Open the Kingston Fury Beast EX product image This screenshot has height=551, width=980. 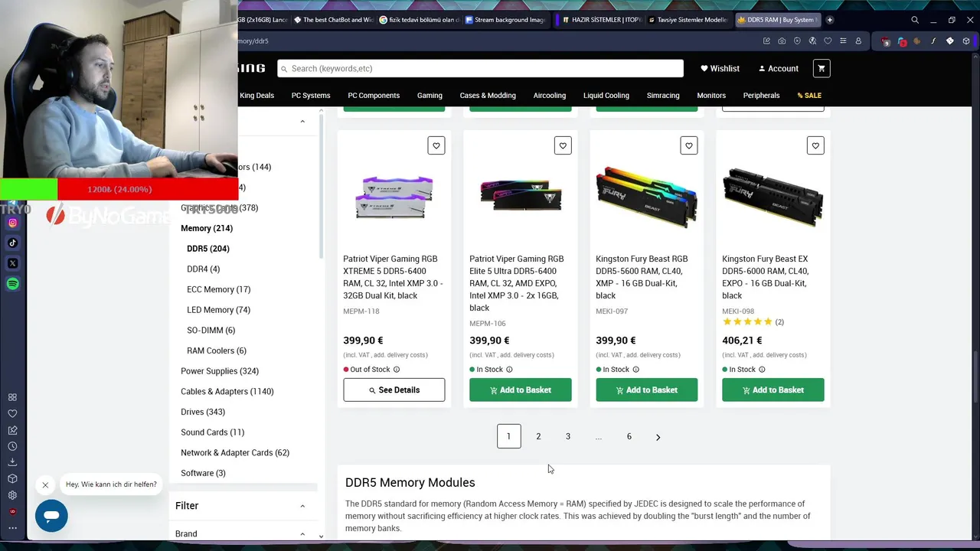point(773,197)
